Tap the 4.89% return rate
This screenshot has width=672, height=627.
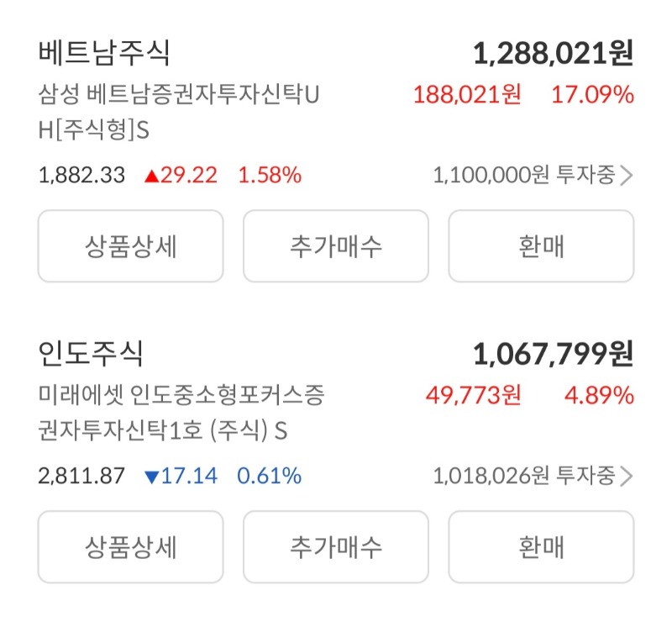599,396
